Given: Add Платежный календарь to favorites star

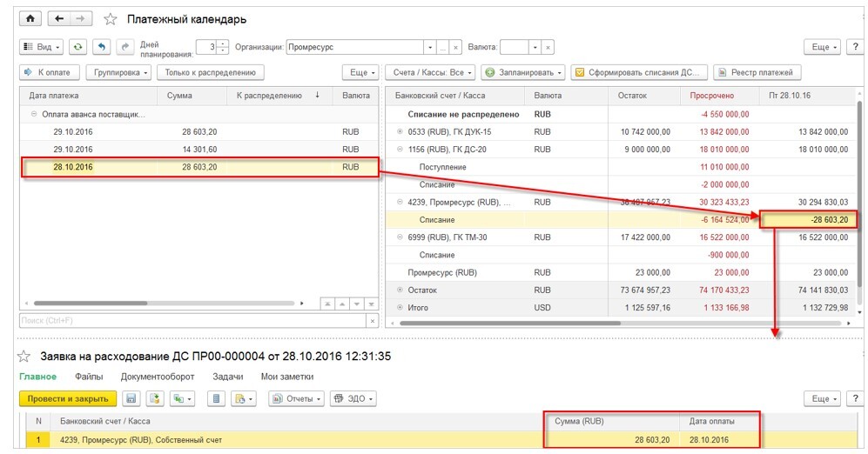Looking at the screenshot, I should coord(111,19).
